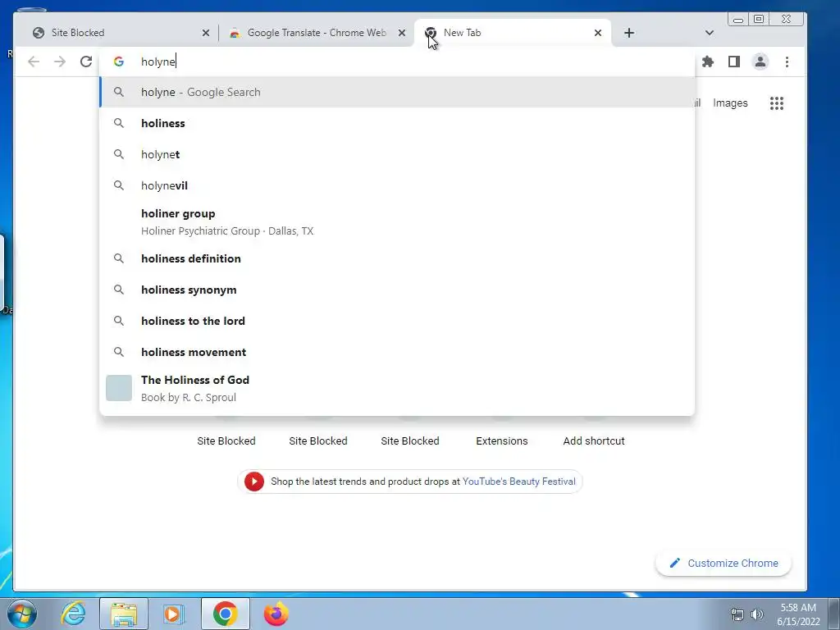Image resolution: width=840 pixels, height=630 pixels.
Task: Click the search icon beside holynet suggestion
Action: [x=119, y=154]
